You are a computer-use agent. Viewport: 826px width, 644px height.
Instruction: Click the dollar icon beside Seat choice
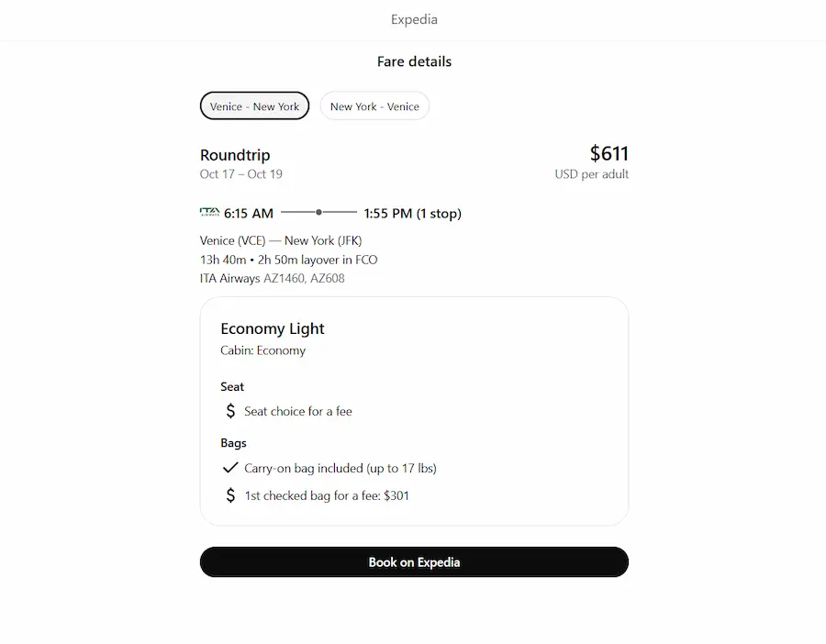[230, 411]
